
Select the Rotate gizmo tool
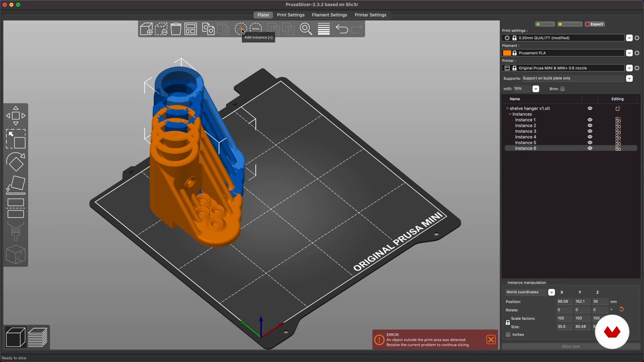[16, 163]
